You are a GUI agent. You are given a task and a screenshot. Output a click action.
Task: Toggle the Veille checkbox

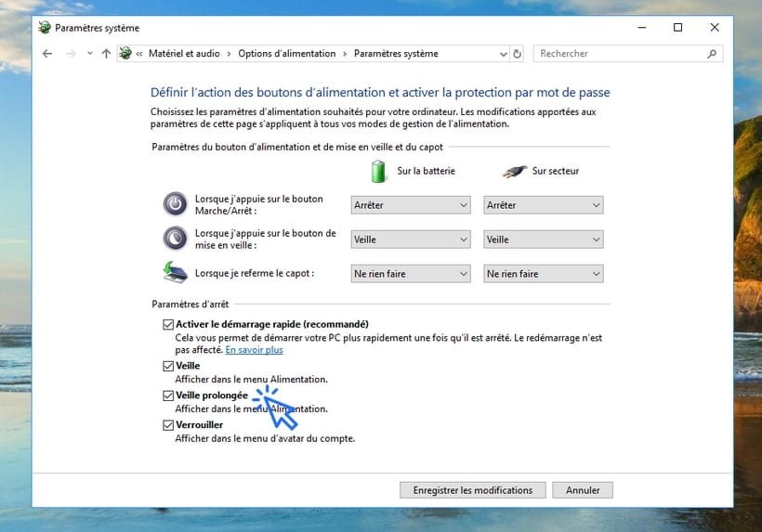point(168,366)
